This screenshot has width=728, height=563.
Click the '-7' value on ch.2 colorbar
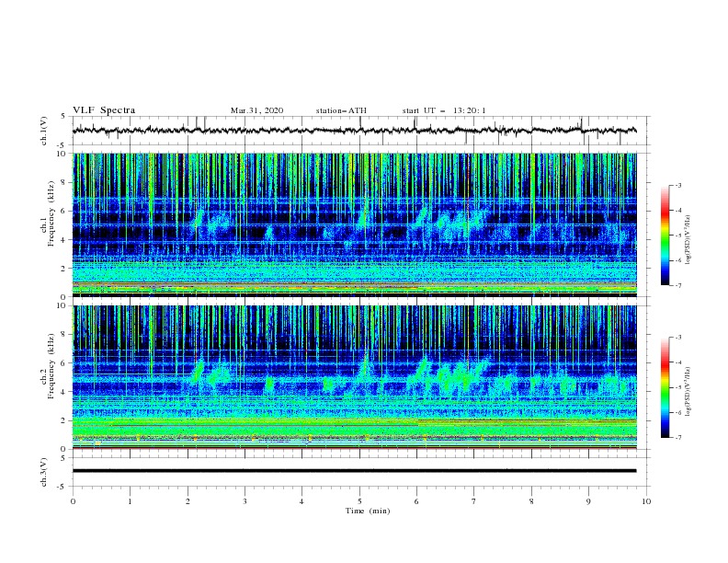(678, 438)
